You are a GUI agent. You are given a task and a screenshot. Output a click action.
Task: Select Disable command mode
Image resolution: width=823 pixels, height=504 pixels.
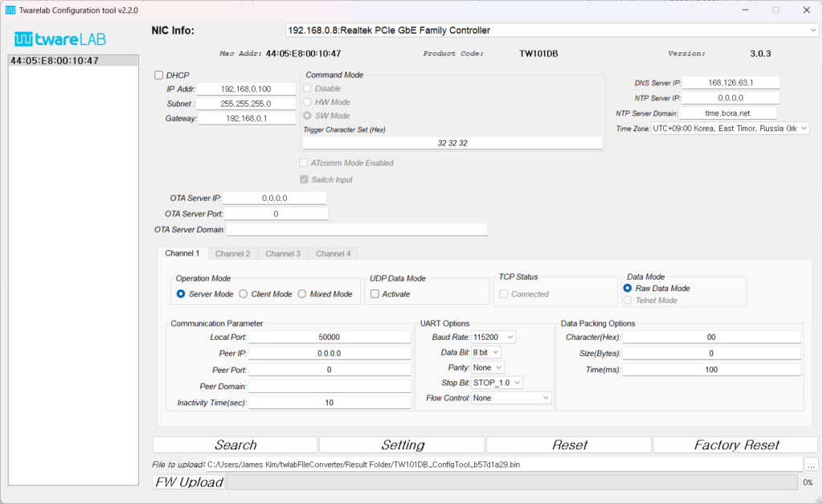click(308, 88)
